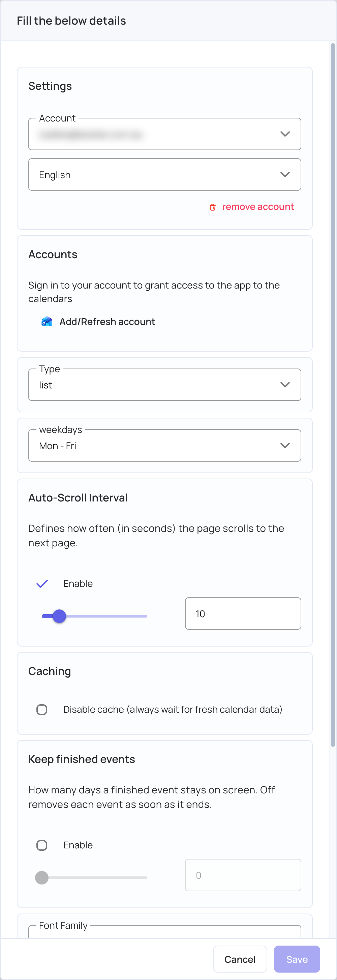Check Disable cache checkbox

(42, 709)
